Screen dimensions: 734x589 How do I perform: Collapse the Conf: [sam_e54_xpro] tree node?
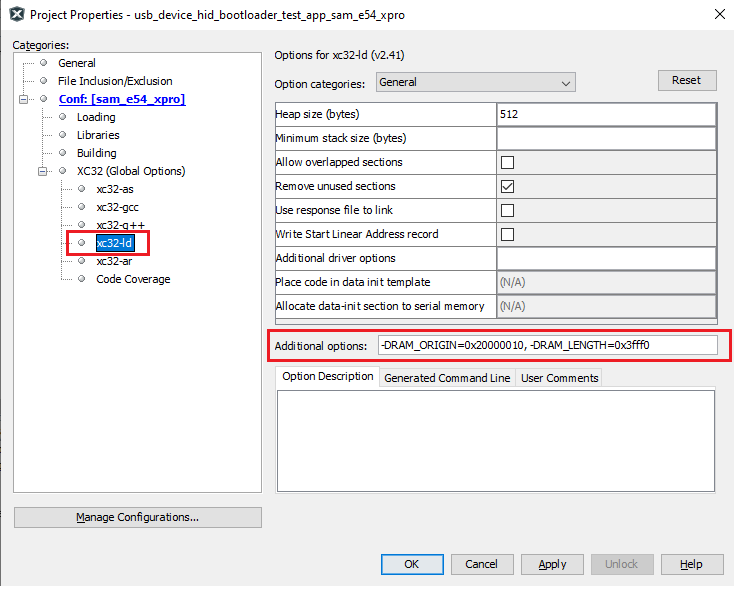(25, 99)
